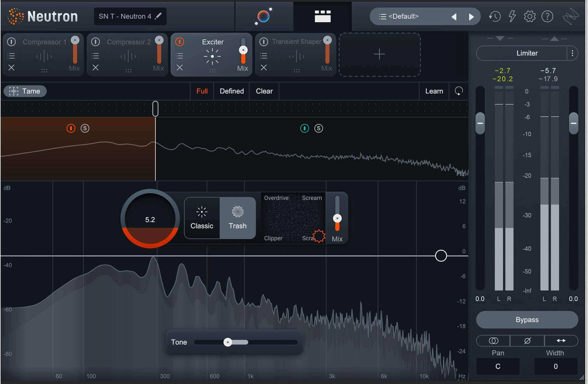Open the help question mark icon
This screenshot has height=384, width=588.
[x=547, y=16]
